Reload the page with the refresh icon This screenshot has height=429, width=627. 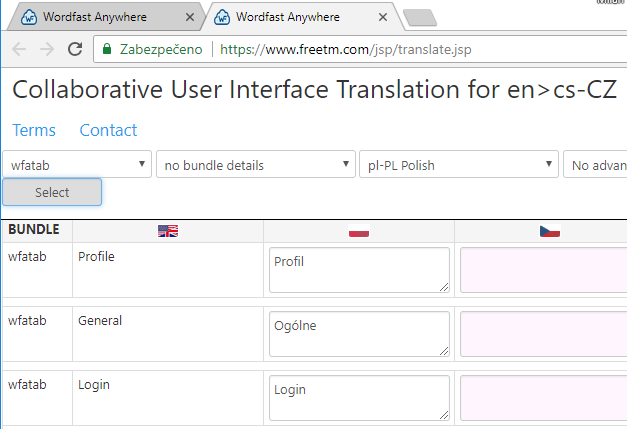[75, 49]
